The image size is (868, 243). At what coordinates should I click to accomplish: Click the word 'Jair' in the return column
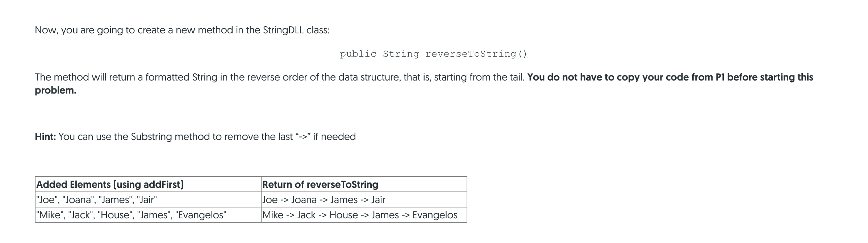378,200
